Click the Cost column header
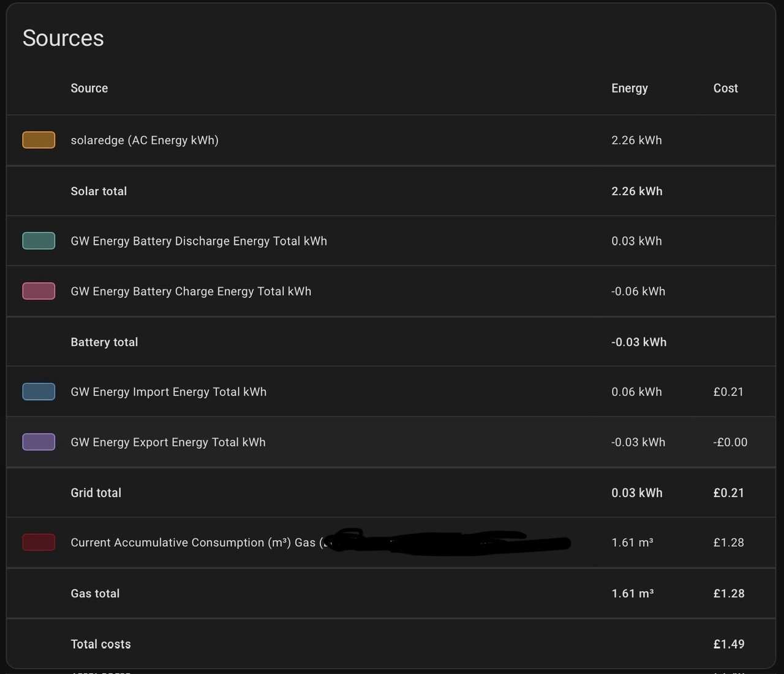This screenshot has width=784, height=674. click(726, 88)
